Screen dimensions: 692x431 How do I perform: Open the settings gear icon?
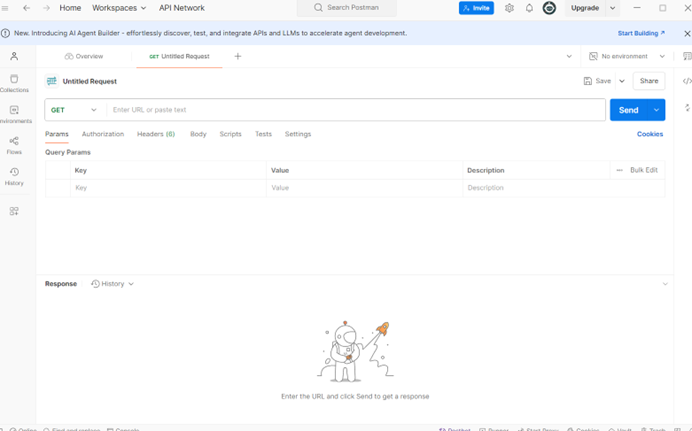509,8
